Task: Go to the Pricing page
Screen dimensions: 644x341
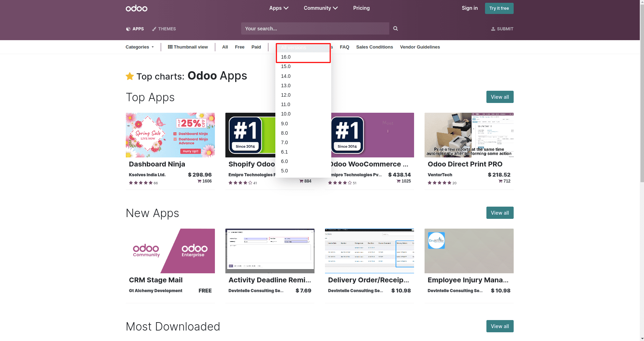Action: [361, 8]
